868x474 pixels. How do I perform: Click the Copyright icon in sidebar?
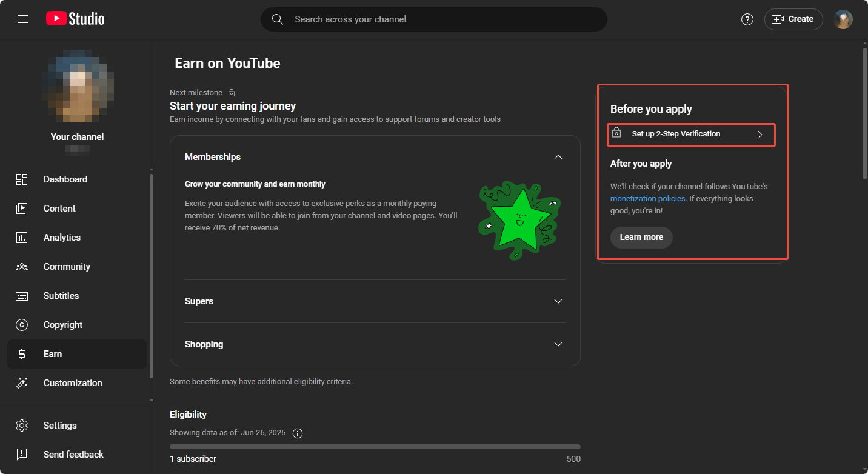click(x=22, y=325)
